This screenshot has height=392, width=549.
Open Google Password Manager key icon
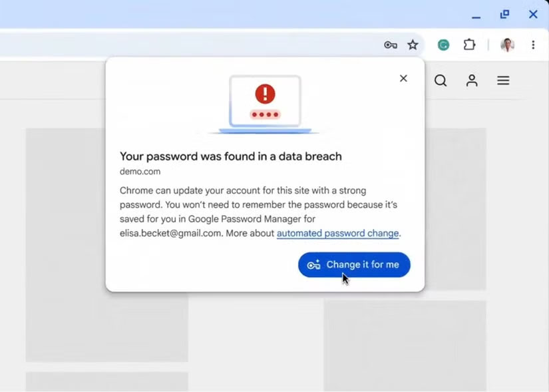click(391, 45)
